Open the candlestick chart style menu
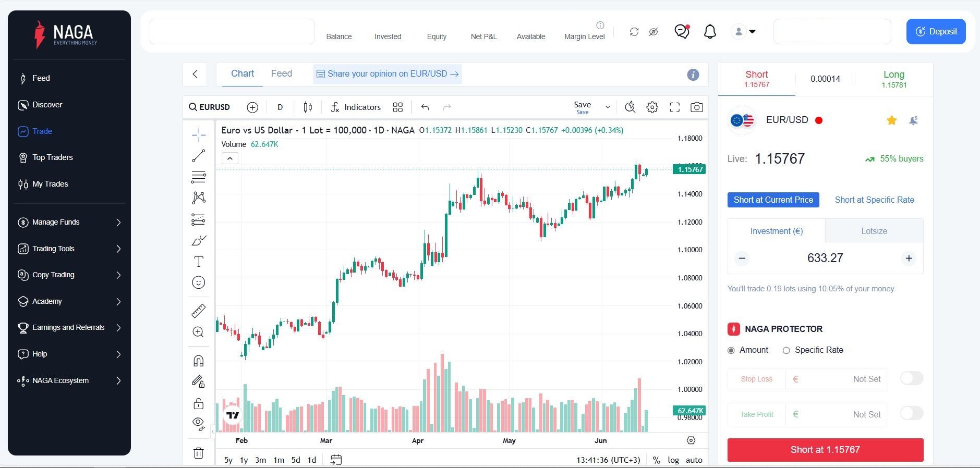This screenshot has width=980, height=468. (308, 107)
